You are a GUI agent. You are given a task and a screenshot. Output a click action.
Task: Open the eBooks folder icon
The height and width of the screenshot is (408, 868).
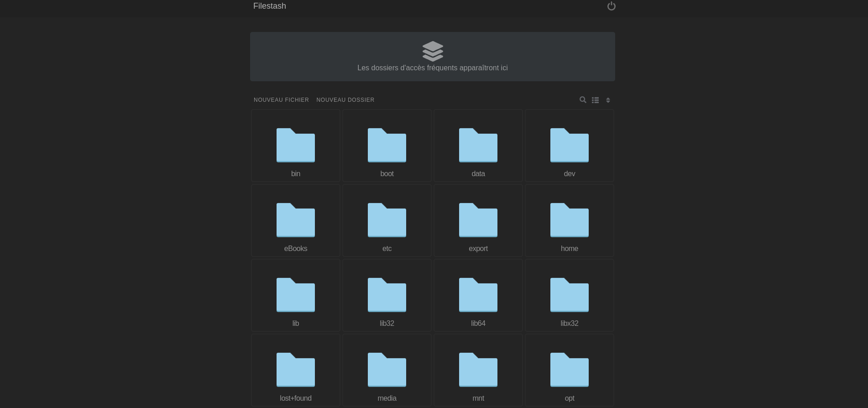[296, 220]
